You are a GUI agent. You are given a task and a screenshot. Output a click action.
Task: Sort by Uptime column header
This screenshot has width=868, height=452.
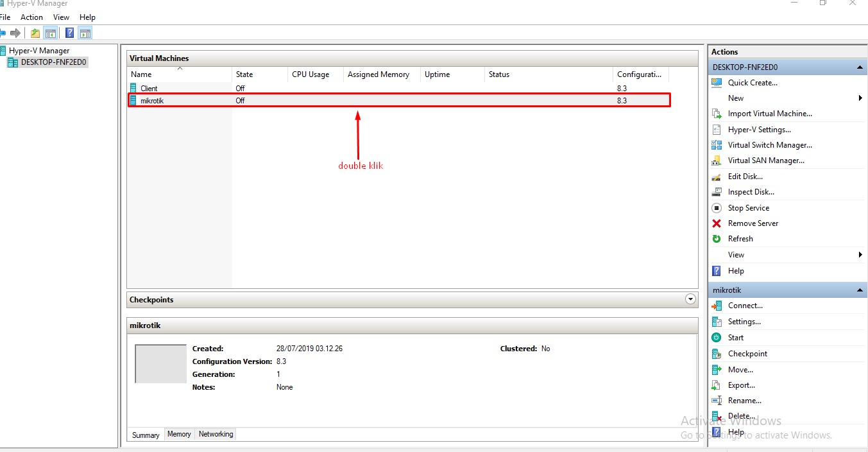coord(452,74)
